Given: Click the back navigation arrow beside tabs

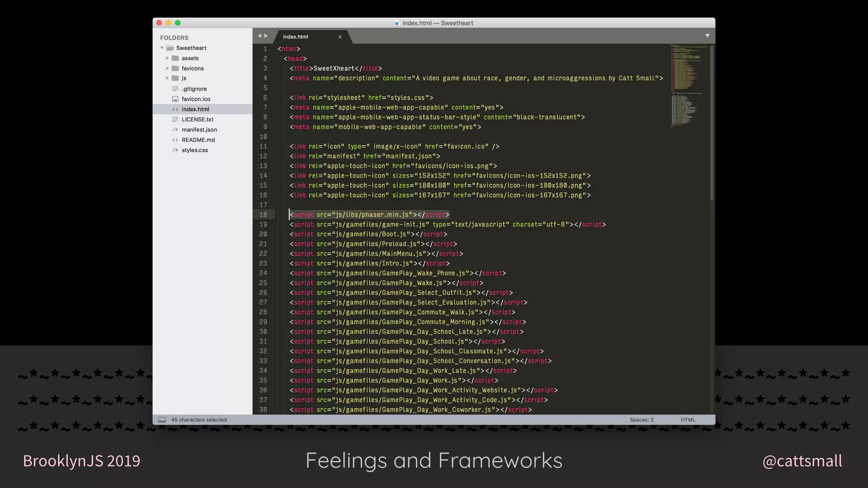Looking at the screenshot, I should coord(259,36).
